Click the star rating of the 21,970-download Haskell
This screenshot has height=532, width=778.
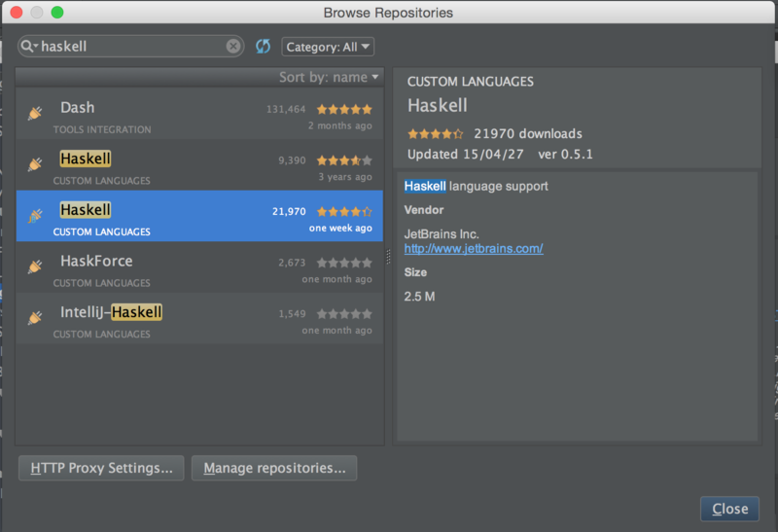point(344,211)
